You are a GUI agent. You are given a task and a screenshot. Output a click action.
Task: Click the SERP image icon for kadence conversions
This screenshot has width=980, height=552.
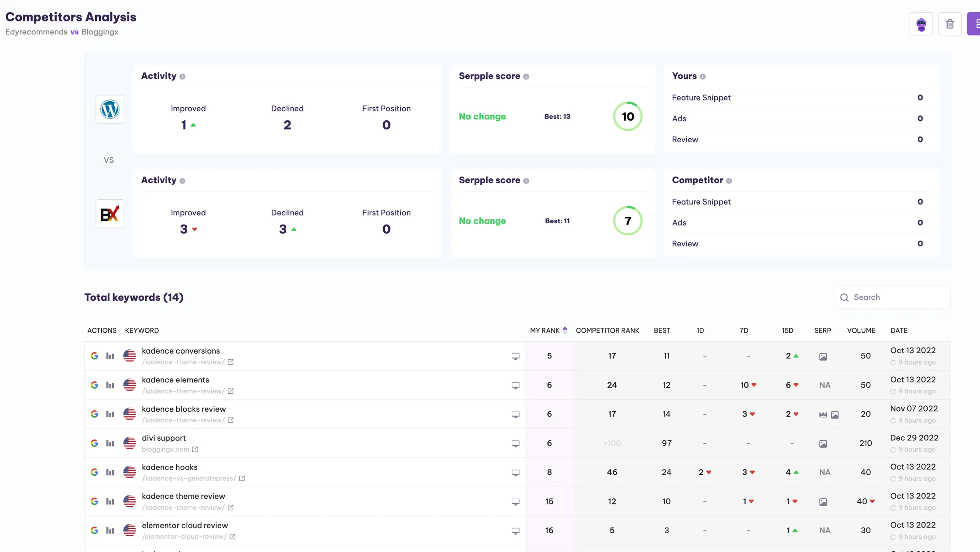tap(823, 356)
